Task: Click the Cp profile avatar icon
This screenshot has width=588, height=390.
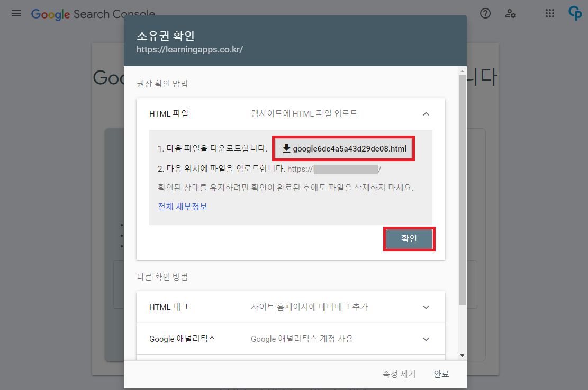Action: point(575,13)
